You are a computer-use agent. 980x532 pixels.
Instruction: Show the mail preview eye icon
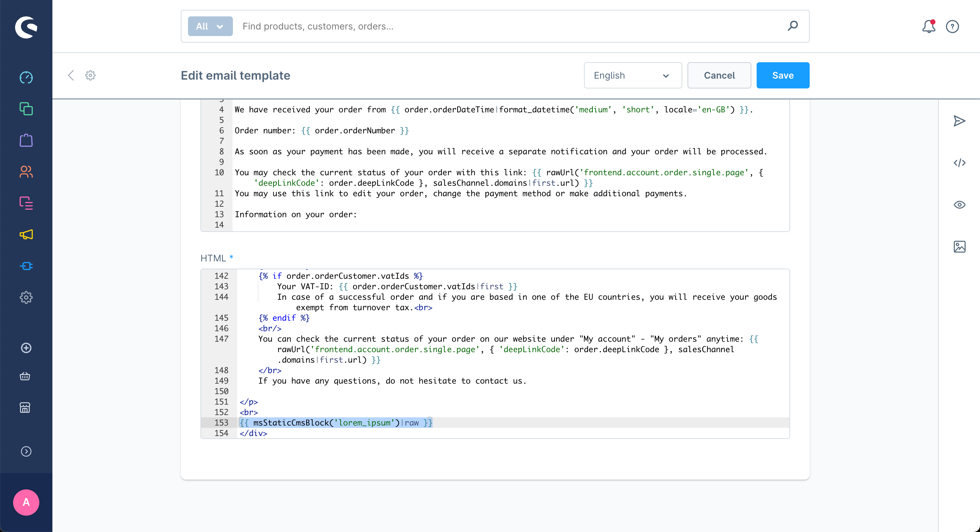959,205
